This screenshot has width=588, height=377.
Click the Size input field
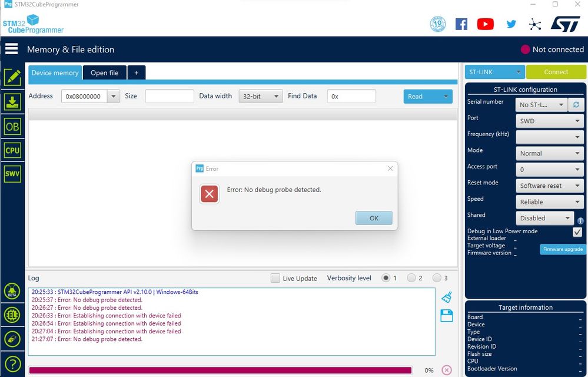point(170,97)
